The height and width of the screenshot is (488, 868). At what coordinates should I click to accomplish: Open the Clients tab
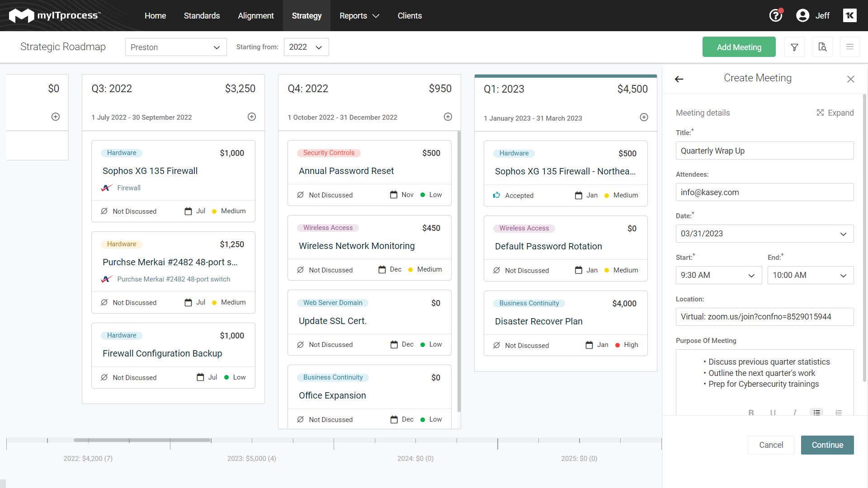pyautogui.click(x=410, y=16)
